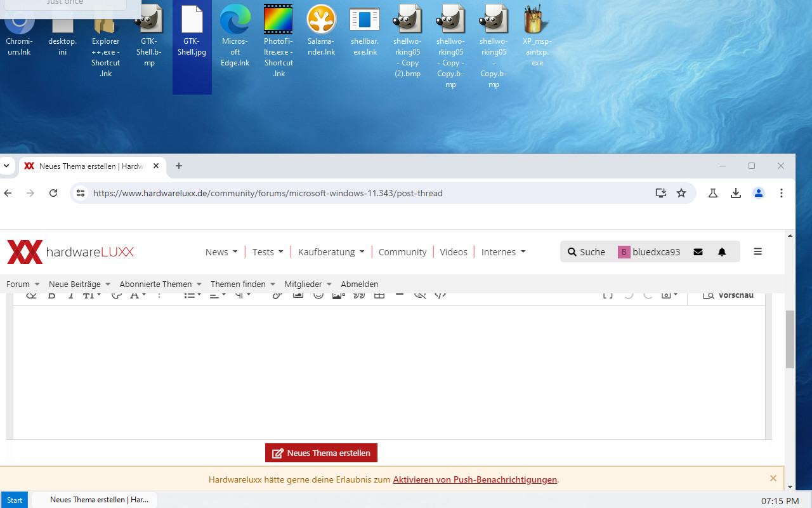
Task: Select the GTK-Shell.bmp desktop file
Action: 149,36
